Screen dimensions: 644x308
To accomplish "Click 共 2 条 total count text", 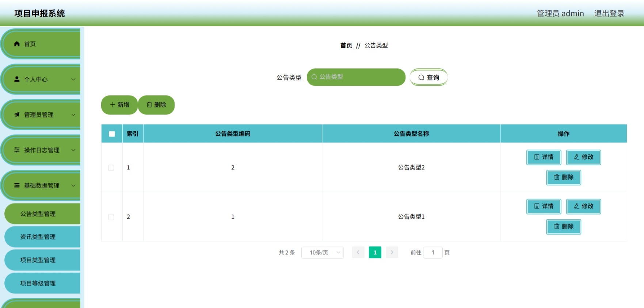I will [287, 253].
